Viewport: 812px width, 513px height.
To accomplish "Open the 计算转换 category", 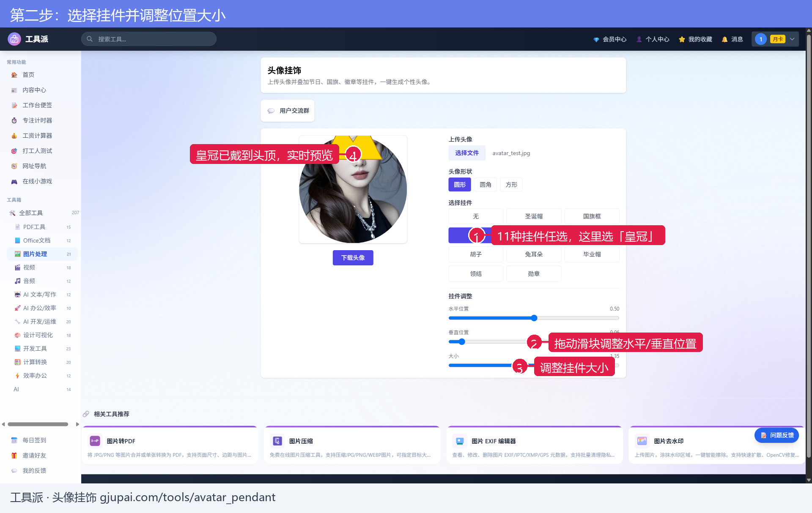I will [x=42, y=362].
